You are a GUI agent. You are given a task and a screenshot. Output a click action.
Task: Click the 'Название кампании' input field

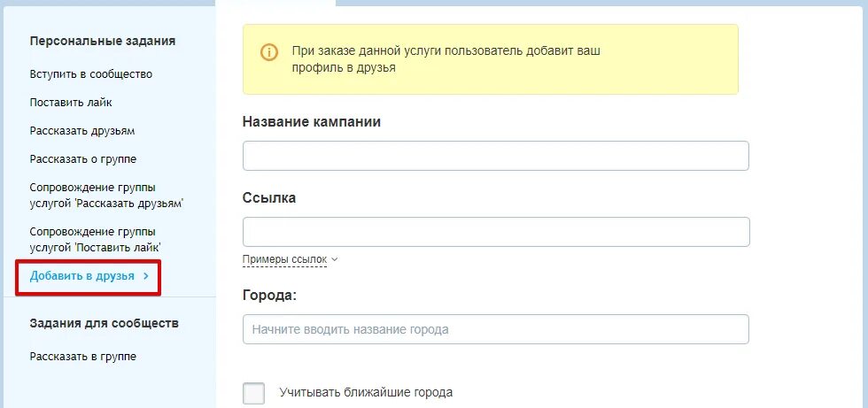(x=496, y=156)
